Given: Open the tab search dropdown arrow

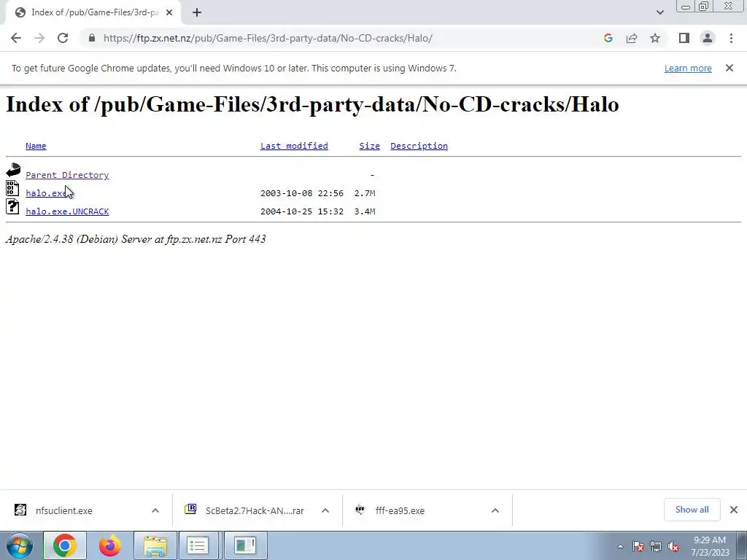Looking at the screenshot, I should [659, 12].
